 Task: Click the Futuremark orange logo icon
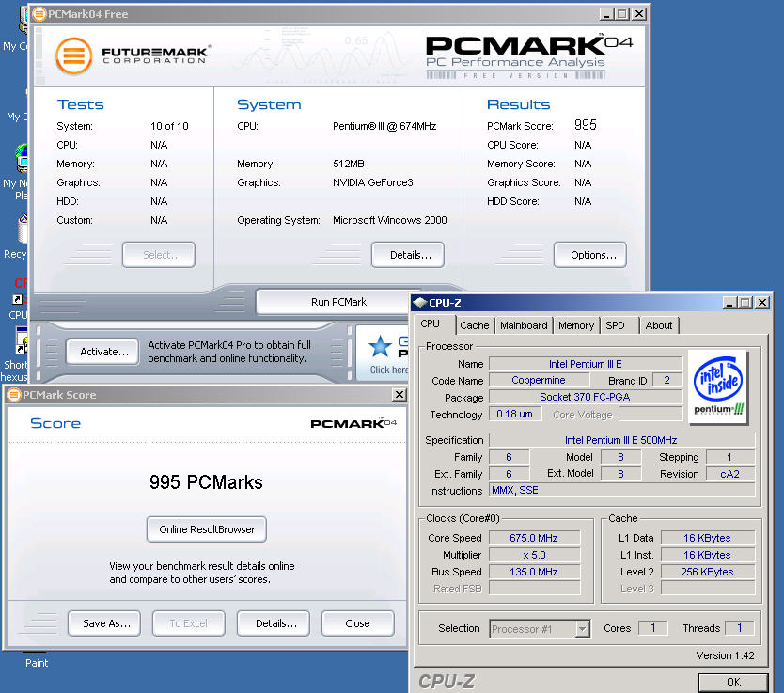click(74, 55)
